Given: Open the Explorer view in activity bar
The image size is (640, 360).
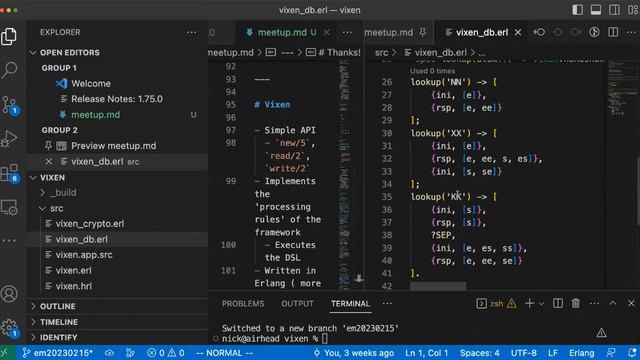Looking at the screenshot, I should tap(9, 36).
